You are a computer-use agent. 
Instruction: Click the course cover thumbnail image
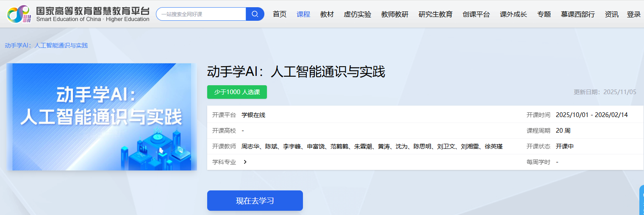(x=102, y=117)
